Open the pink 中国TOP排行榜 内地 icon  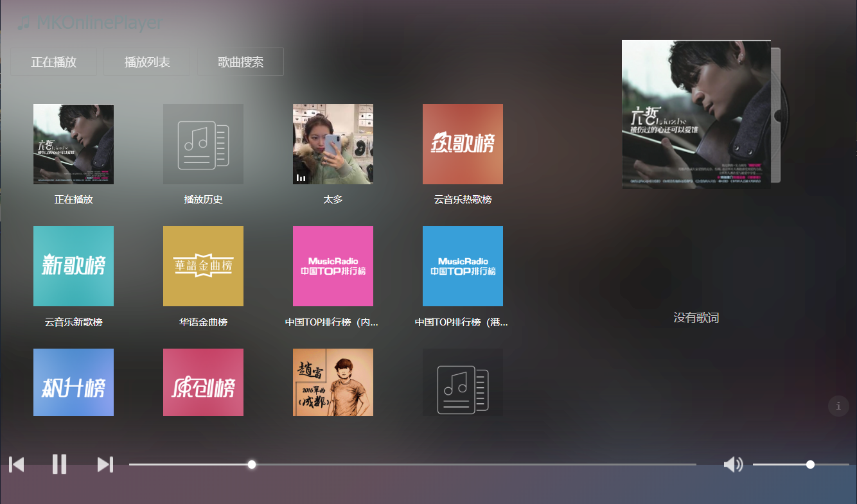coord(333,266)
